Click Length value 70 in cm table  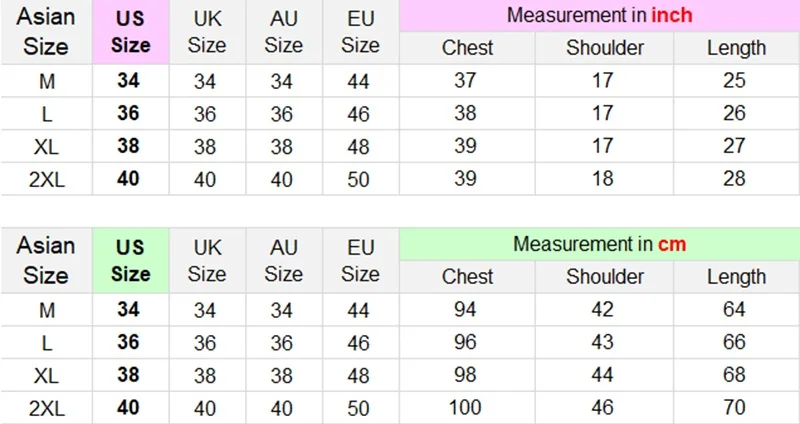[x=735, y=408]
